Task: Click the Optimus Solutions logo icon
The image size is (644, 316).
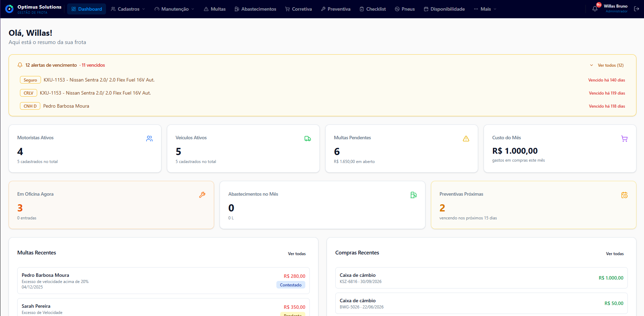Action: tap(10, 9)
